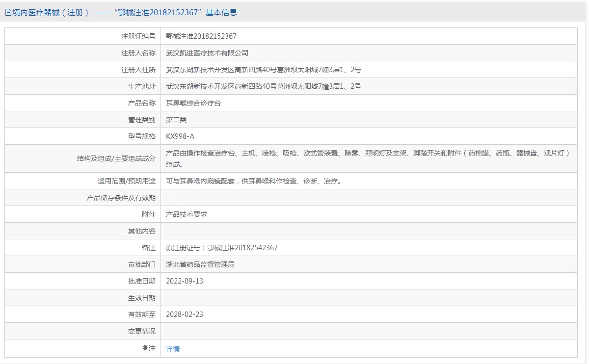Click the approval date 2022-09-13

185,281
